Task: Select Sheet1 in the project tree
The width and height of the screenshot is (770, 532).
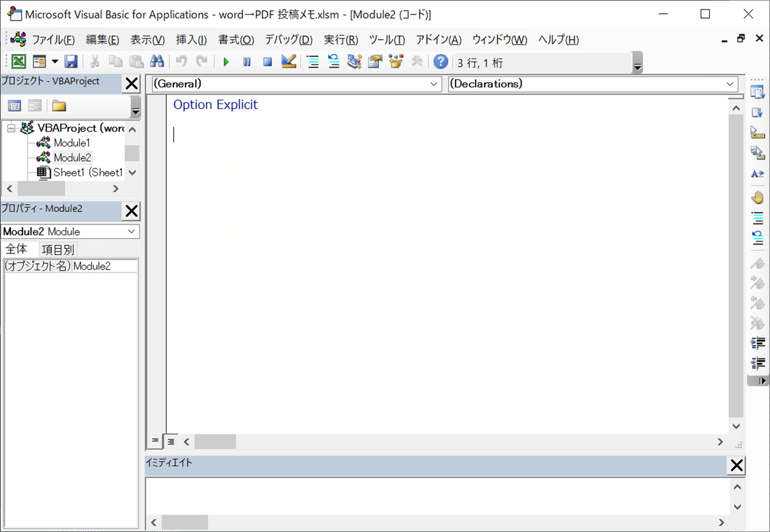Action: [88, 172]
